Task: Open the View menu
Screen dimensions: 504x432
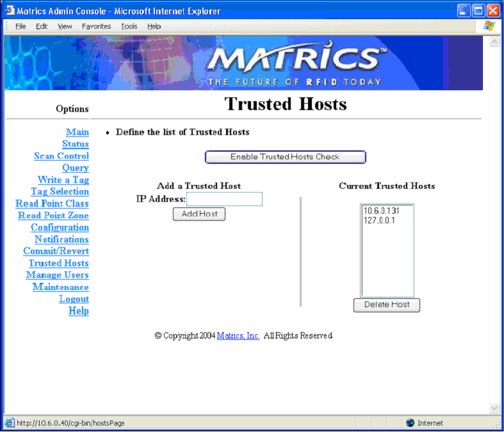Action: [x=65, y=26]
